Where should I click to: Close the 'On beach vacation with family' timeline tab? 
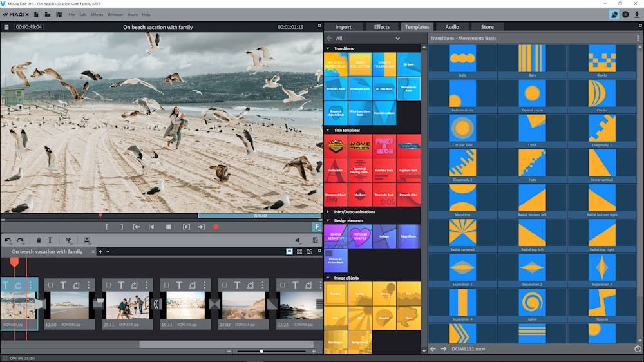(93, 251)
